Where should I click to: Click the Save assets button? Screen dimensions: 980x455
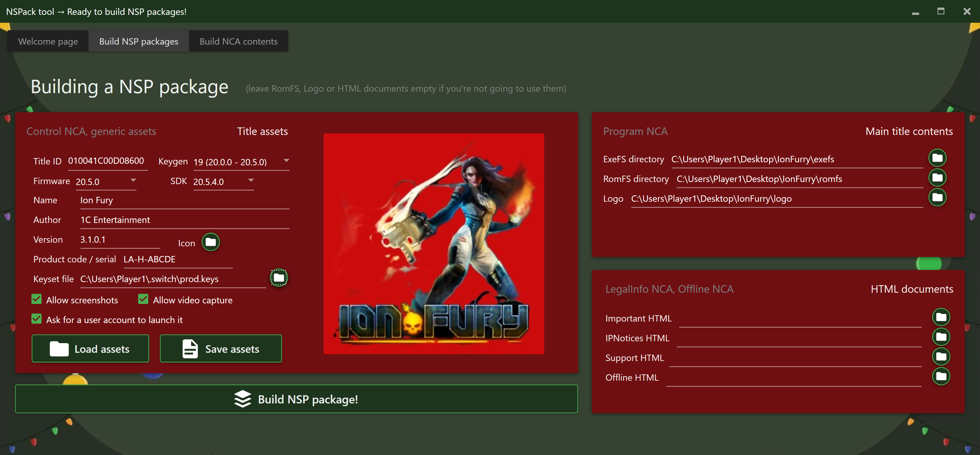point(221,349)
